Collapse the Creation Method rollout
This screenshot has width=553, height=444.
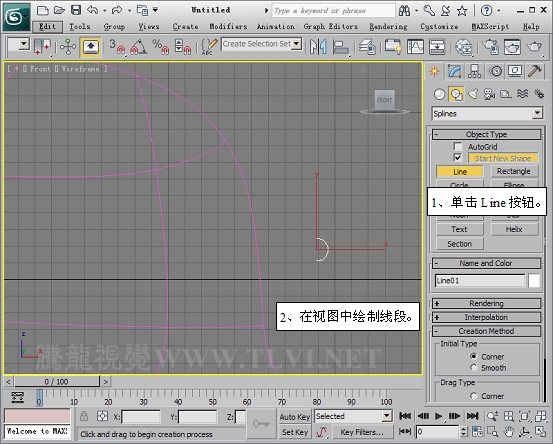tap(486, 331)
